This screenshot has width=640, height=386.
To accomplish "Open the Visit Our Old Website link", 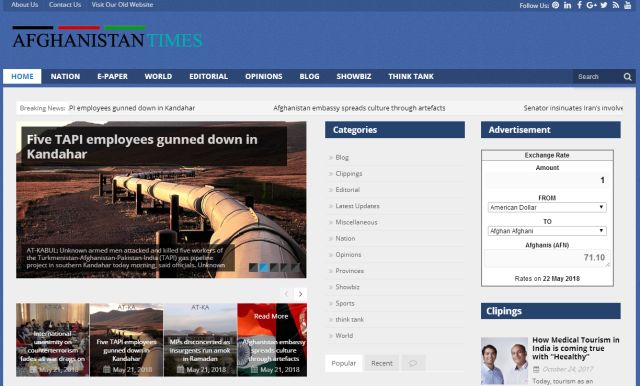I will coord(122,5).
